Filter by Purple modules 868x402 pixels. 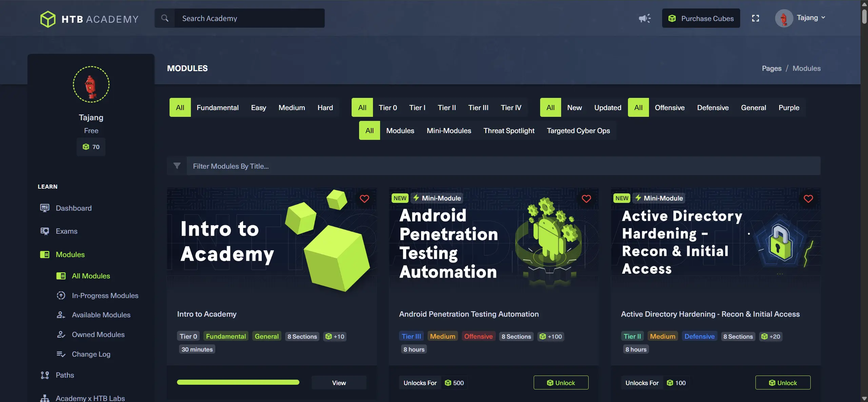[x=789, y=107]
